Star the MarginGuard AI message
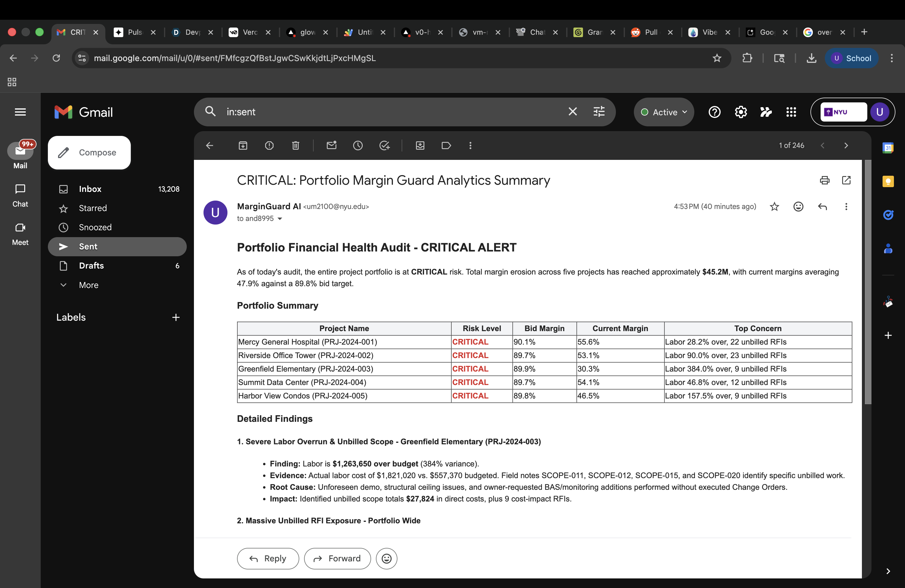Screen dimensions: 905x588 click(774, 207)
